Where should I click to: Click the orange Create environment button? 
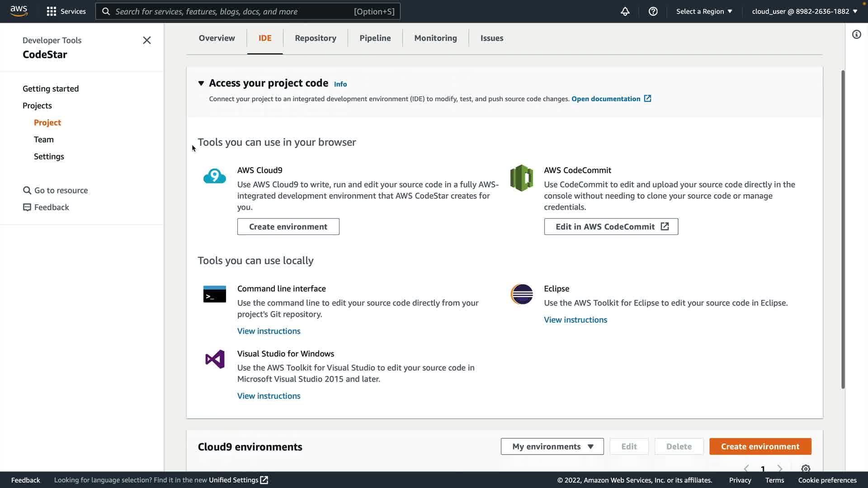point(760,446)
